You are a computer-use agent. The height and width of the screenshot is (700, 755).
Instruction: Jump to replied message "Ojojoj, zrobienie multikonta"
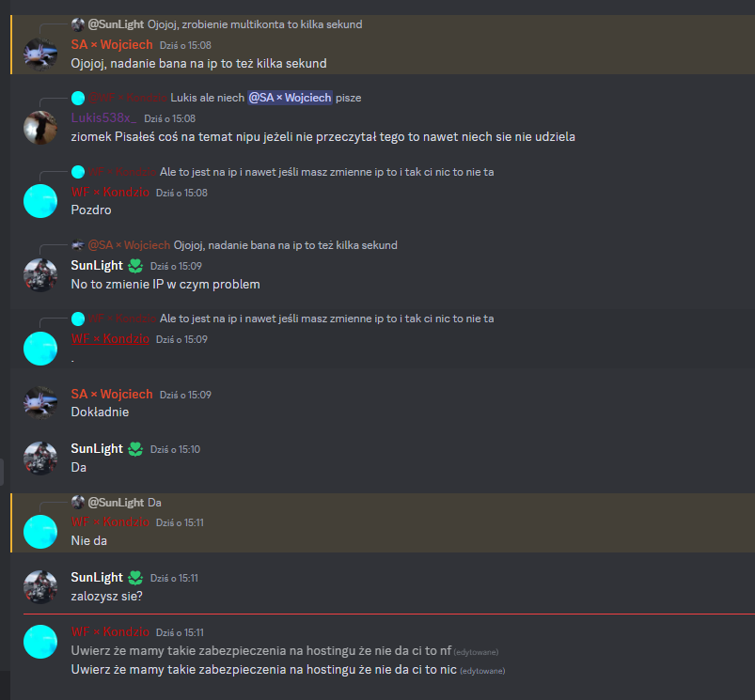tap(255, 24)
